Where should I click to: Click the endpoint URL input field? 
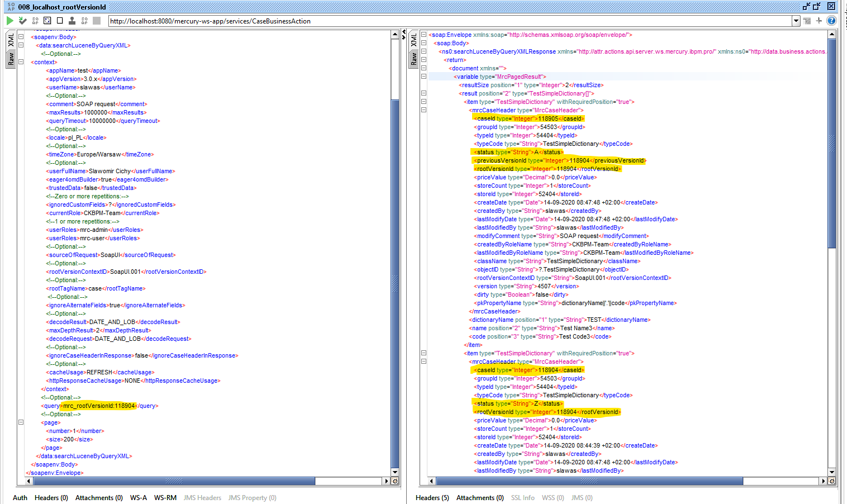450,21
